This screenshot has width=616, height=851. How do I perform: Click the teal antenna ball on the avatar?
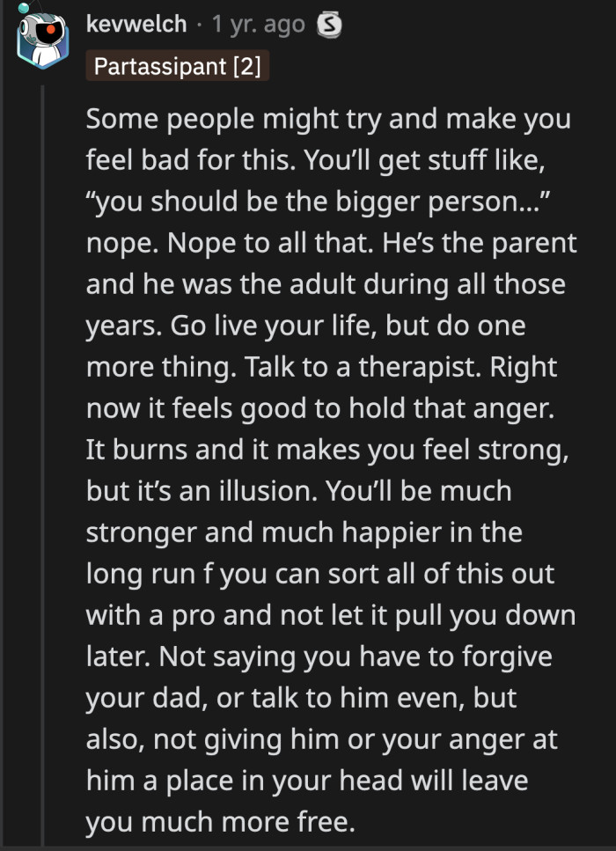pos(23,9)
